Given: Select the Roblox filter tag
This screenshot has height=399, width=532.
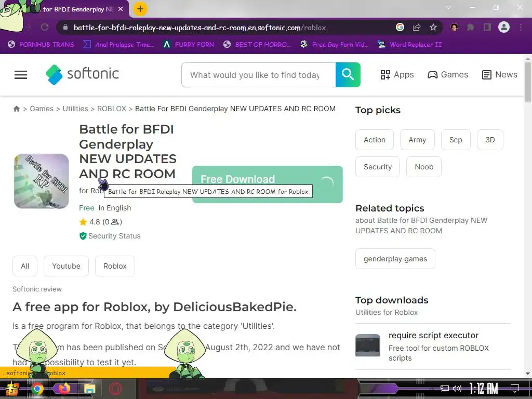Looking at the screenshot, I should (x=115, y=266).
